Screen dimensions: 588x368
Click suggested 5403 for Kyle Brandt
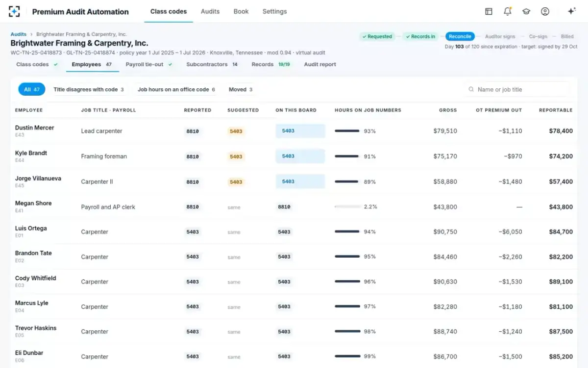click(236, 157)
